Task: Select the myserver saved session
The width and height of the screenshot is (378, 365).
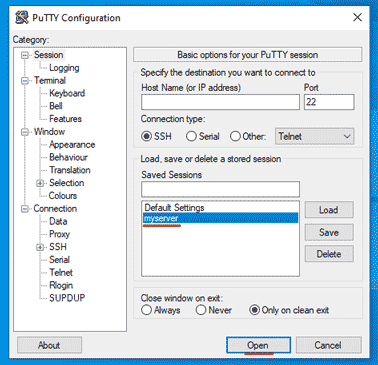Action: tap(220, 218)
